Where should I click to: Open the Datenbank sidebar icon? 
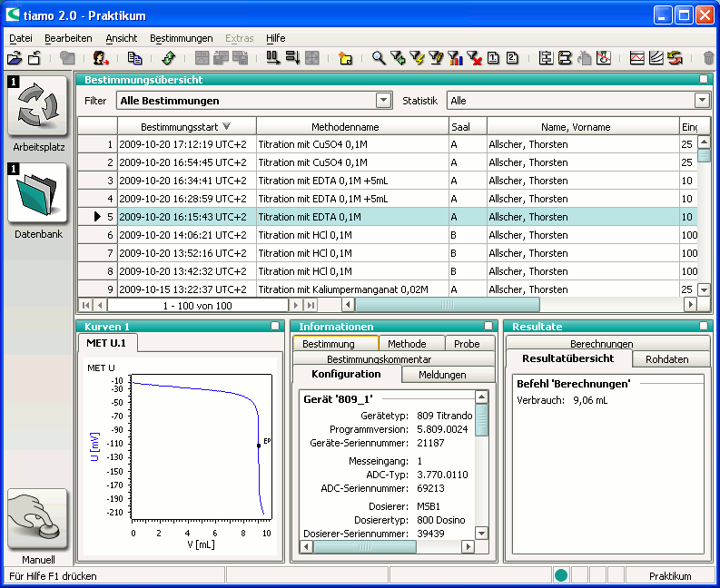(x=37, y=193)
